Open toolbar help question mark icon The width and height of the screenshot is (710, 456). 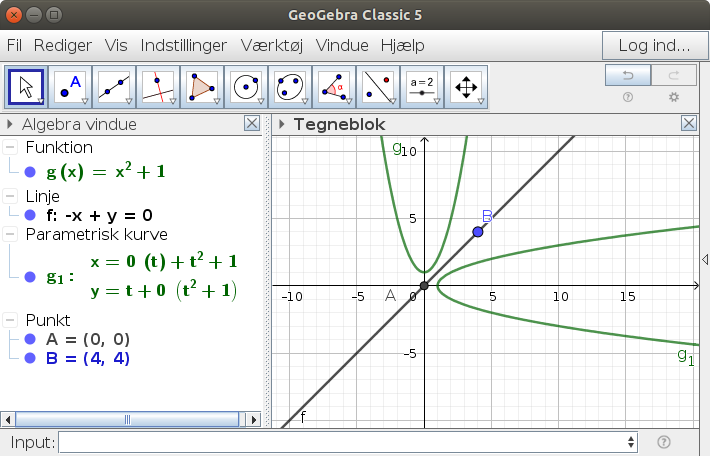(x=628, y=97)
